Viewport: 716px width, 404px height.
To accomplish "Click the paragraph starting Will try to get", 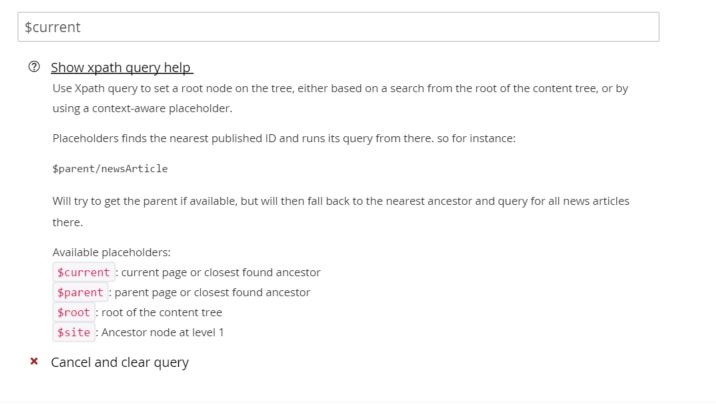I will [x=341, y=211].
